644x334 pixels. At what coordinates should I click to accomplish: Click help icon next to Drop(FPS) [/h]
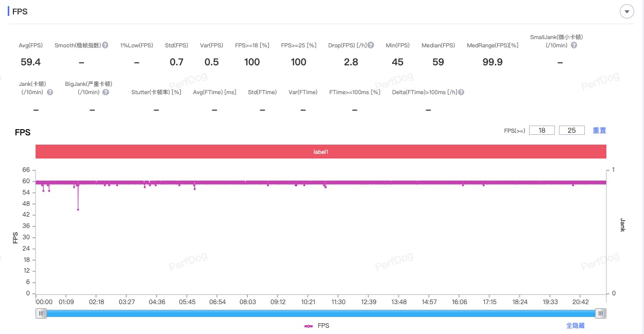coord(371,45)
